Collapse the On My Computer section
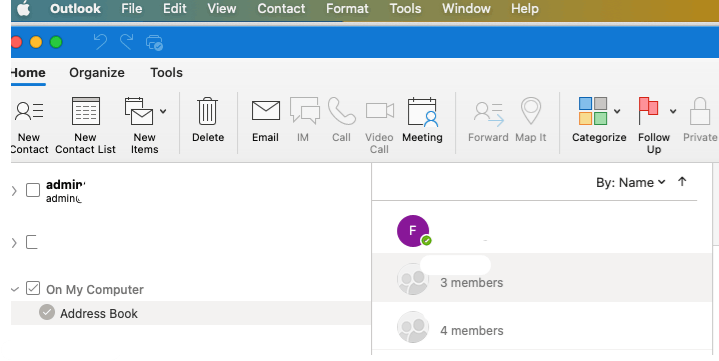The image size is (719, 361). point(15,289)
